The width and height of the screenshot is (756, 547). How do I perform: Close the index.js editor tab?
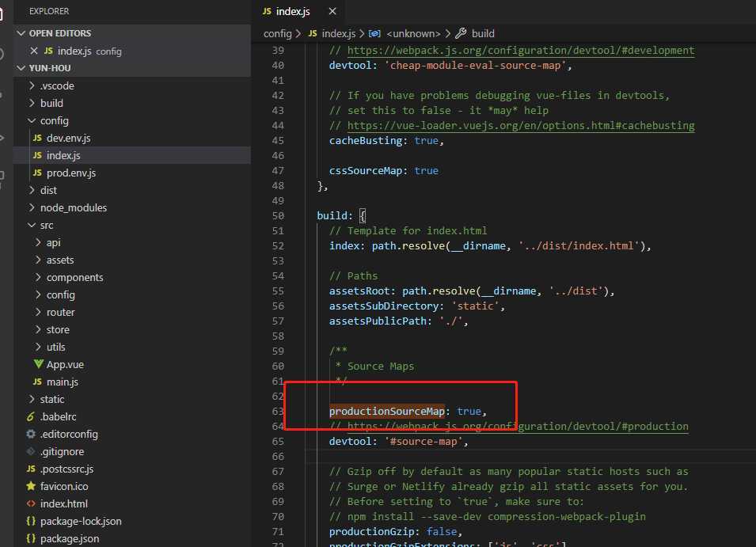pos(332,11)
